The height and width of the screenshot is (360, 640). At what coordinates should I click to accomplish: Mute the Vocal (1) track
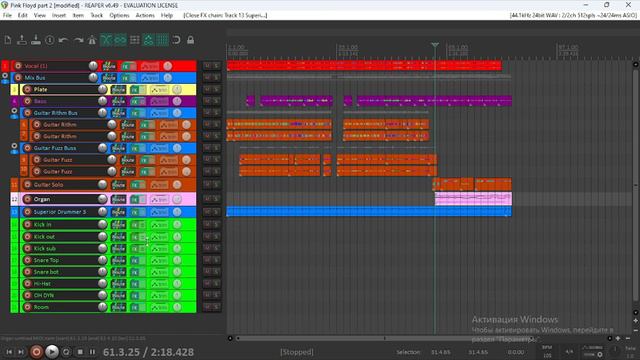[x=207, y=66]
